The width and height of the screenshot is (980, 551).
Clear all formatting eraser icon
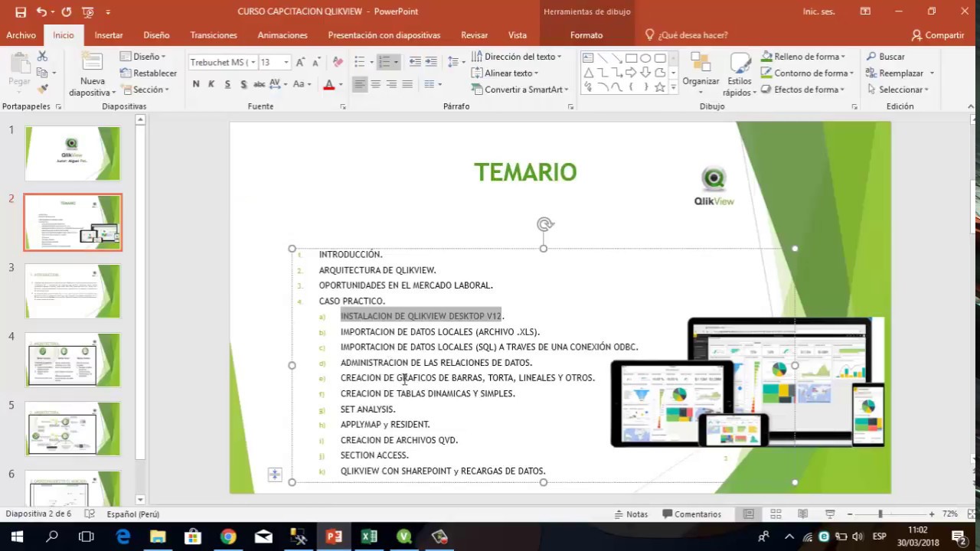[338, 62]
